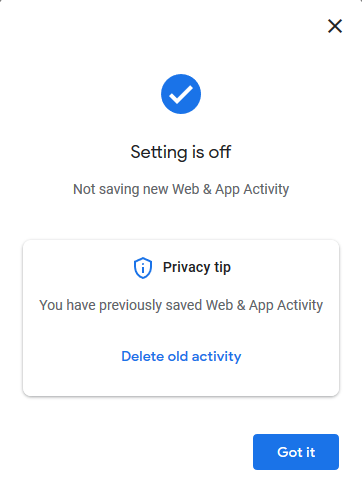This screenshot has width=362, height=482.
Task: Tap the white check inside blue circle
Action: pos(181,94)
